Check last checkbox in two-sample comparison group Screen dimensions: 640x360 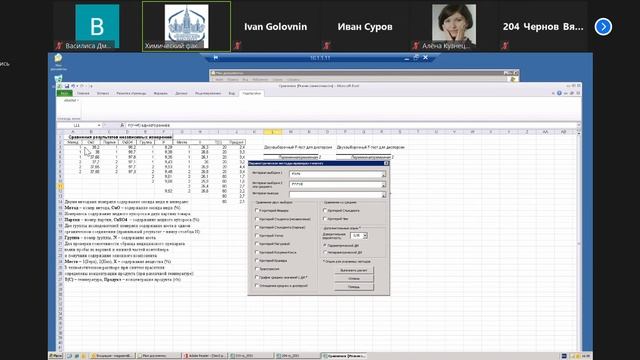pos(257,285)
